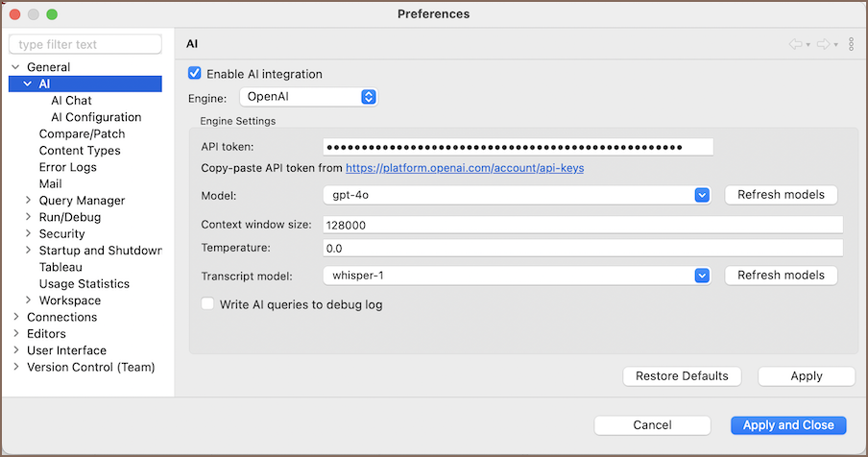Expand the Query Manager tree node
The height and width of the screenshot is (457, 868).
pos(28,201)
